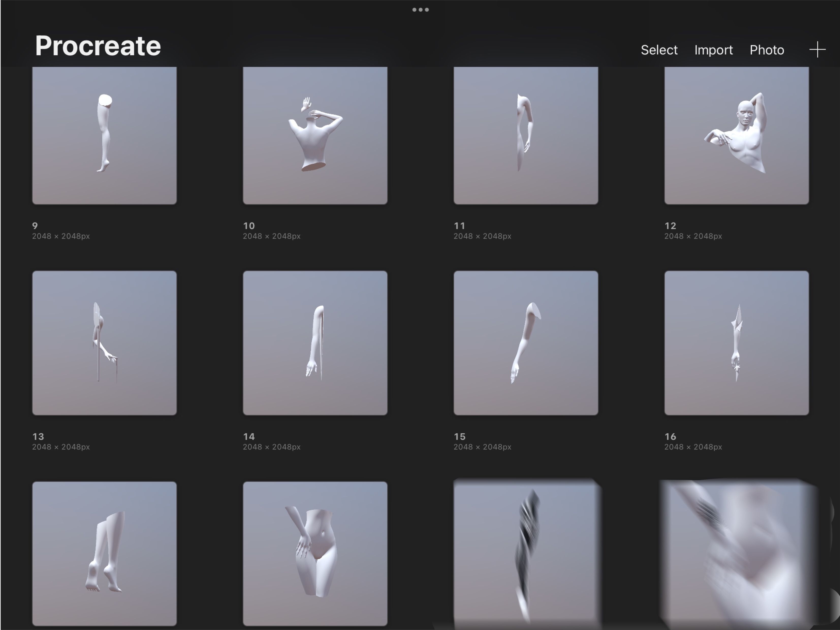Rename artwork by tapping title 9
The height and width of the screenshot is (630, 840).
coord(35,226)
